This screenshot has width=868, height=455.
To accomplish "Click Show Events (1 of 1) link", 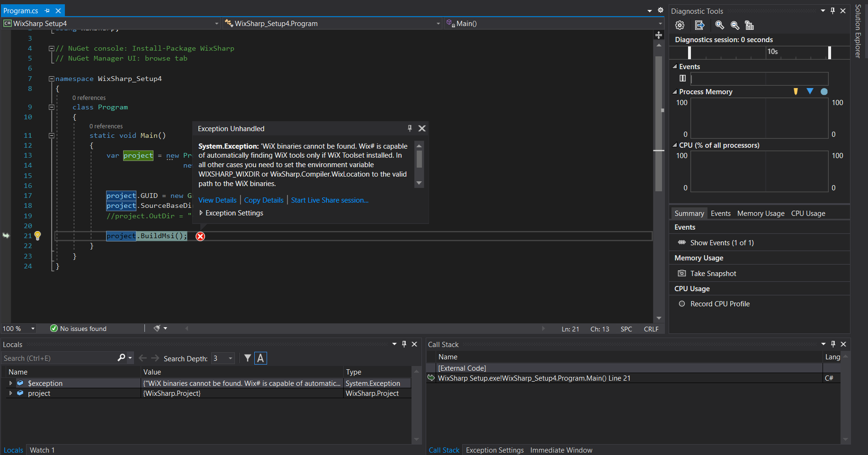I will click(x=722, y=243).
